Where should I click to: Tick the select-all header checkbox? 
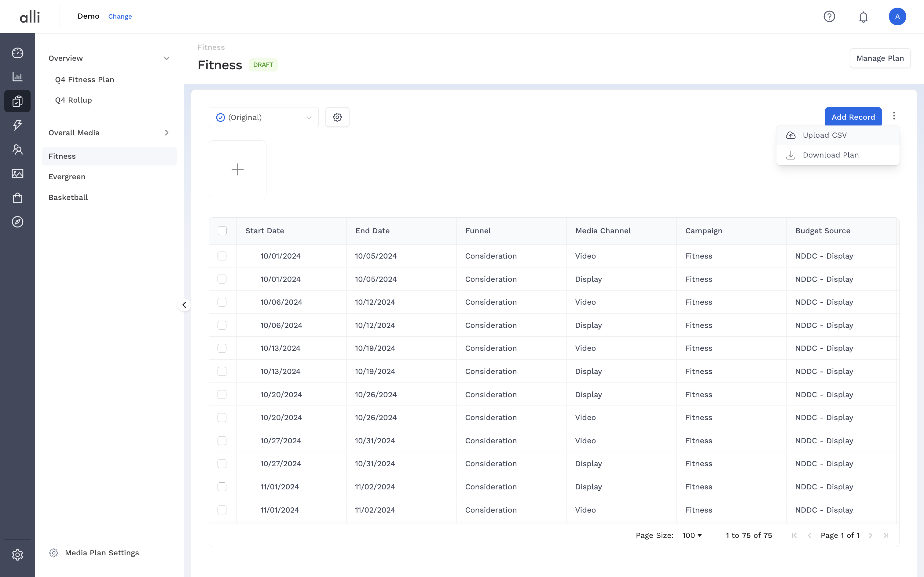pos(222,230)
